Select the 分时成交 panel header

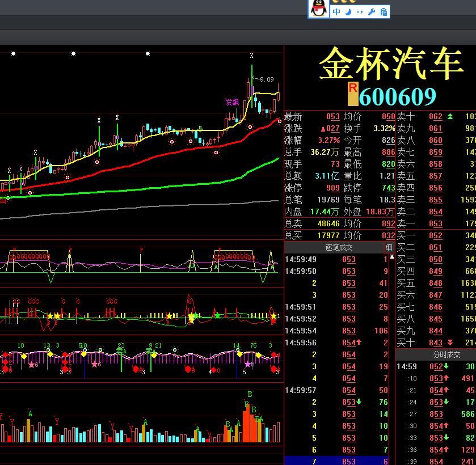(x=446, y=354)
